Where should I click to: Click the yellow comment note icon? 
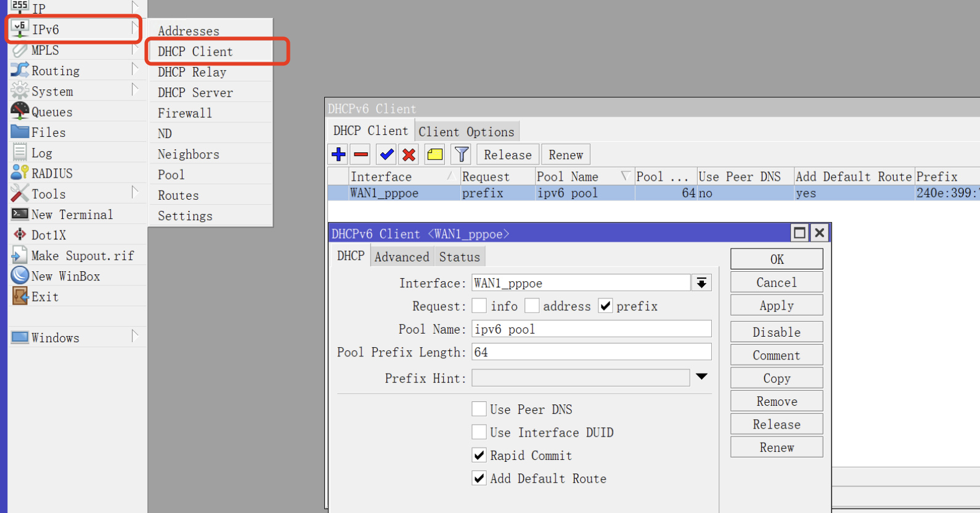coord(435,154)
